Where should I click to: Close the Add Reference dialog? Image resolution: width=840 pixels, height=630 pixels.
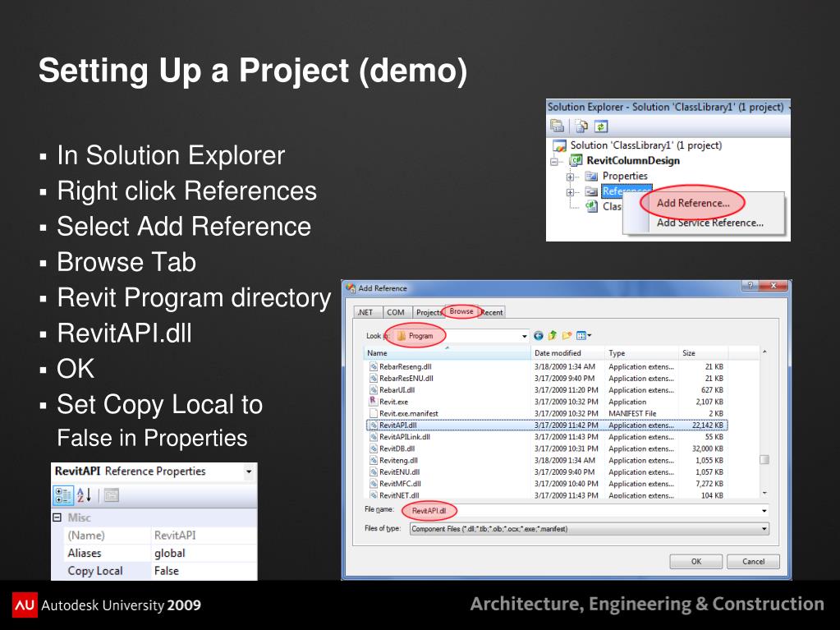tap(773, 286)
